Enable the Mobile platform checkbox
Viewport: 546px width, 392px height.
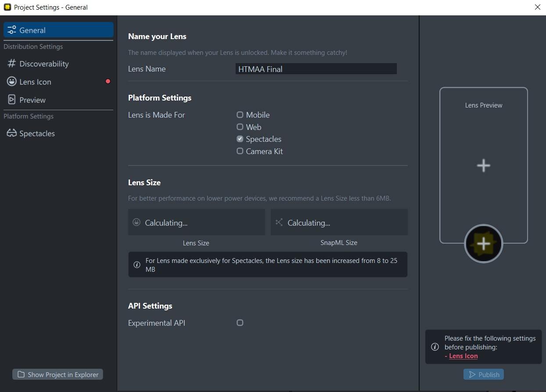[x=240, y=115]
